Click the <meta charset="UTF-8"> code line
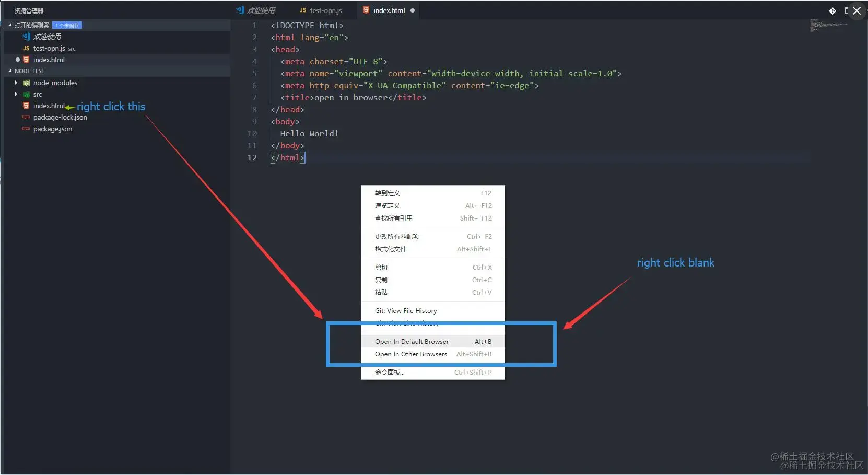Image resolution: width=868 pixels, height=475 pixels. pyautogui.click(x=334, y=61)
